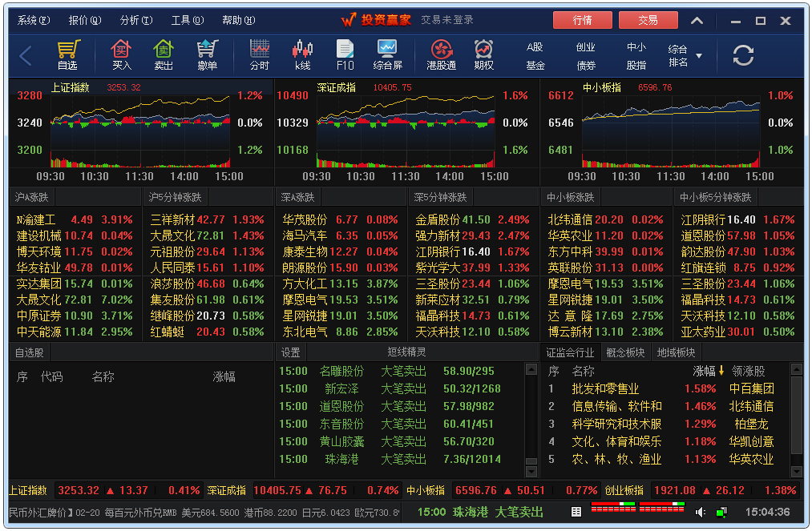The width and height of the screenshot is (812, 531).
Task: Select the 中小板5分钟涨跌 tab
Action: [x=716, y=197]
